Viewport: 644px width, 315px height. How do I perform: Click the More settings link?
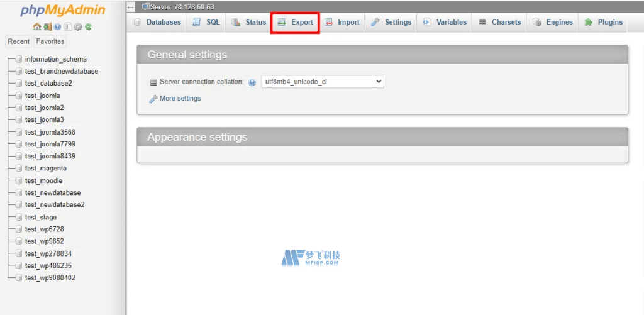(x=180, y=99)
